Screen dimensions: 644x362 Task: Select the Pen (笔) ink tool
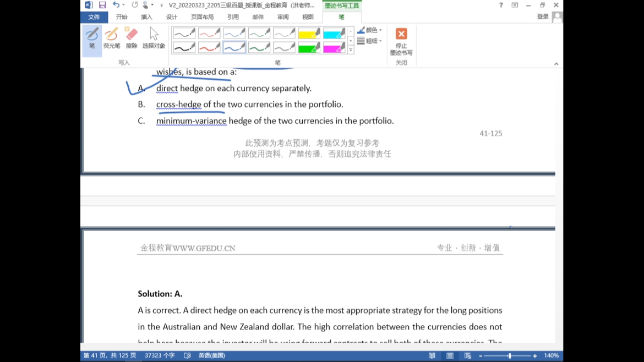coord(92,39)
